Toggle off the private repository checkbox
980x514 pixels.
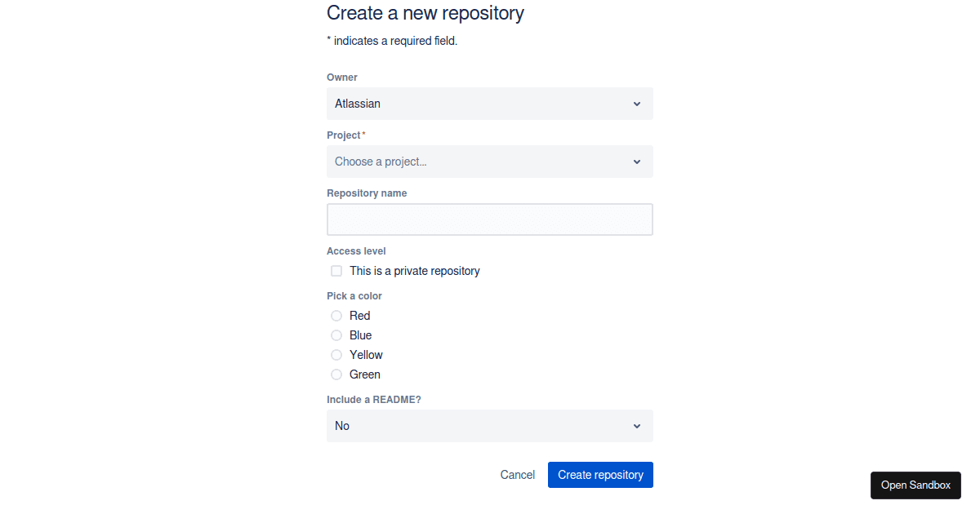click(336, 270)
